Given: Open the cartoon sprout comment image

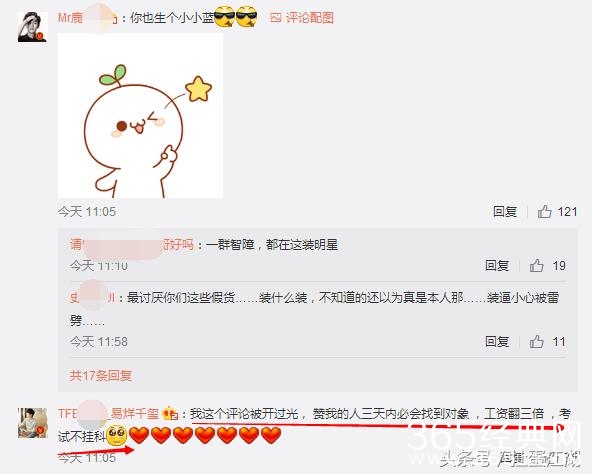Looking at the screenshot, I should 140,116.
